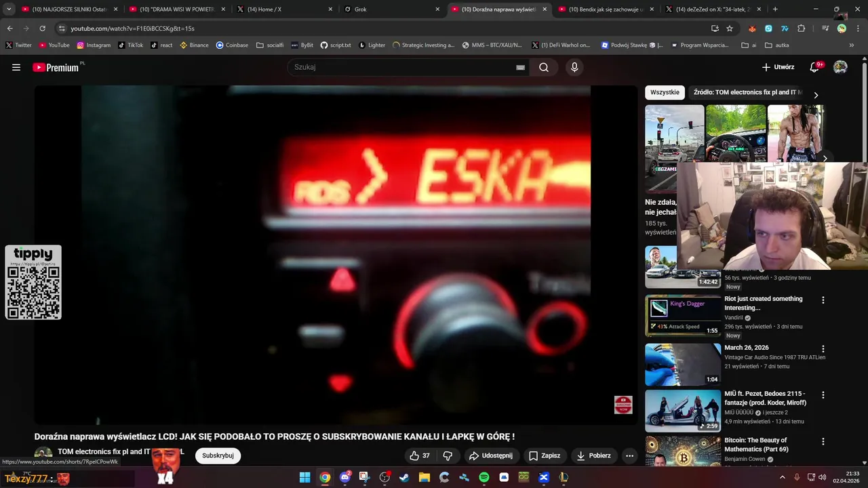The height and width of the screenshot is (488, 868).
Task: Open Chrome three-dot menu
Action: (858, 28)
